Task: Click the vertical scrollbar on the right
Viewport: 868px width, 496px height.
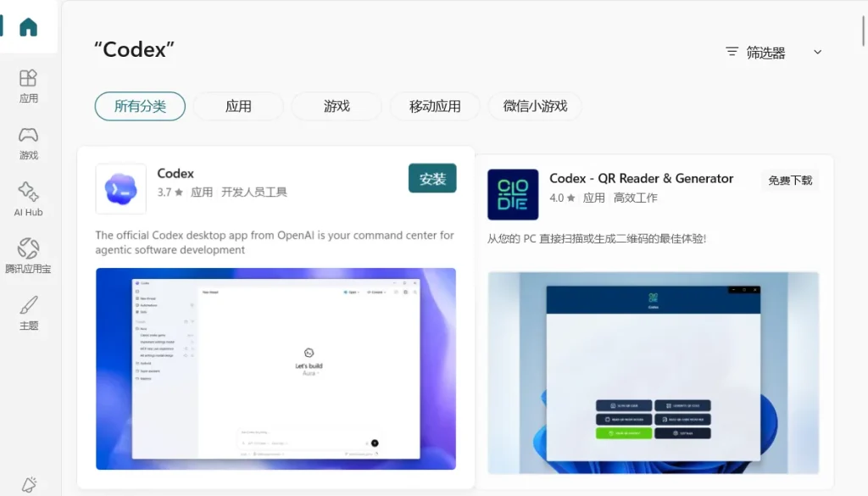Action: 863,32
